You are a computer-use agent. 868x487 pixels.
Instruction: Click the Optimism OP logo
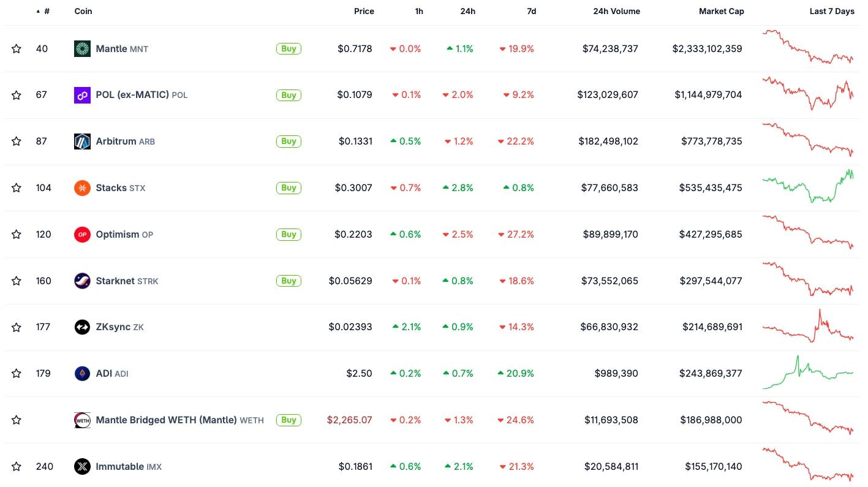coord(82,234)
